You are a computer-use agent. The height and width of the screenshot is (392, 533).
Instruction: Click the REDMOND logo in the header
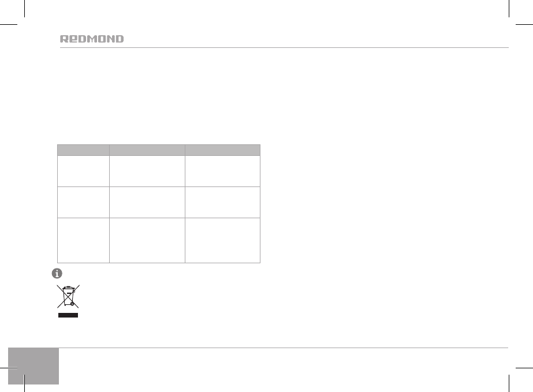92,39
